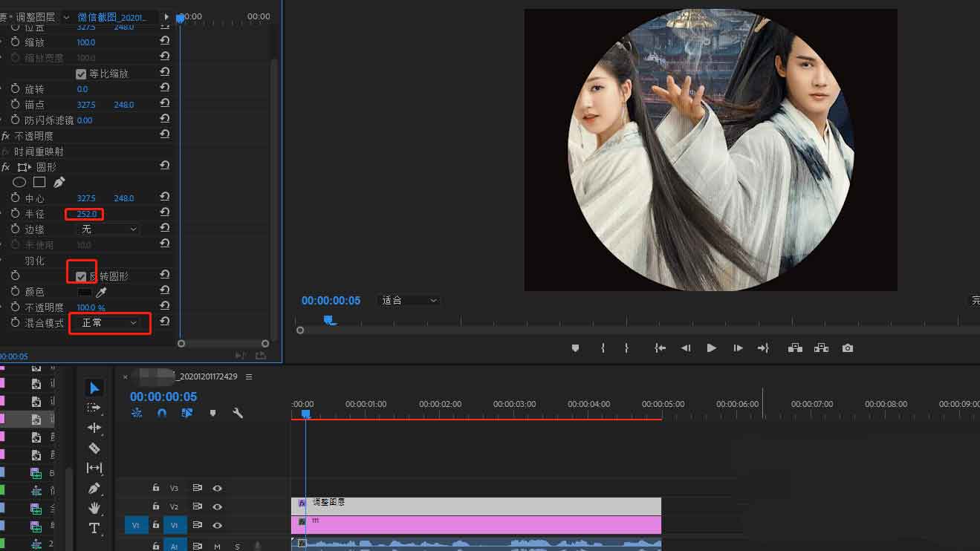The height and width of the screenshot is (551, 980).
Task: Click the black 颜色 color swatch
Action: pyautogui.click(x=85, y=292)
